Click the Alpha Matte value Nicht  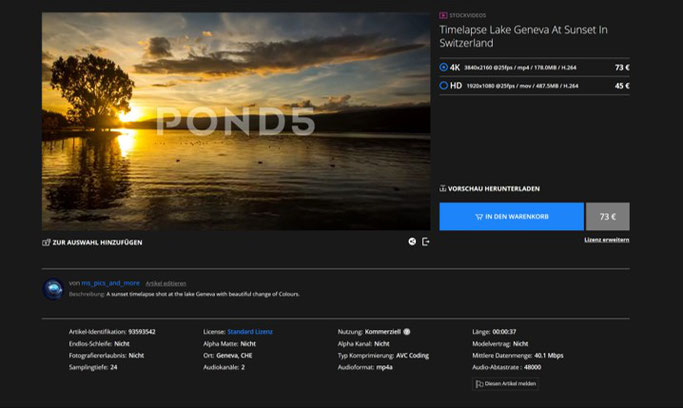tap(248, 344)
